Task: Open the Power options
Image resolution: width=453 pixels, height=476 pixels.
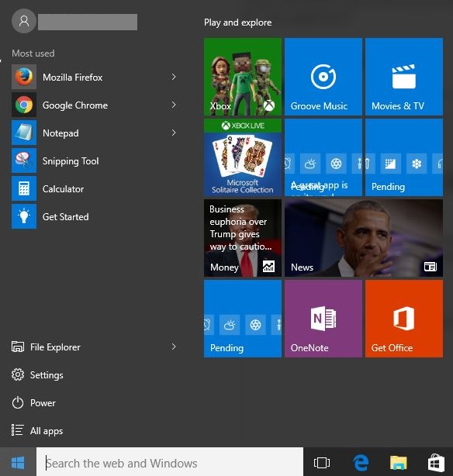Action: pyautogui.click(x=33, y=403)
